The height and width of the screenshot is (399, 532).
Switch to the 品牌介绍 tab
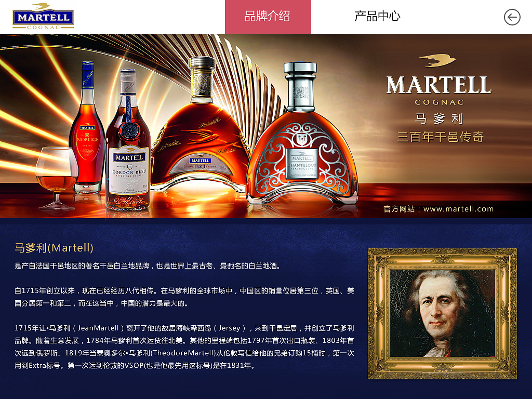click(268, 17)
